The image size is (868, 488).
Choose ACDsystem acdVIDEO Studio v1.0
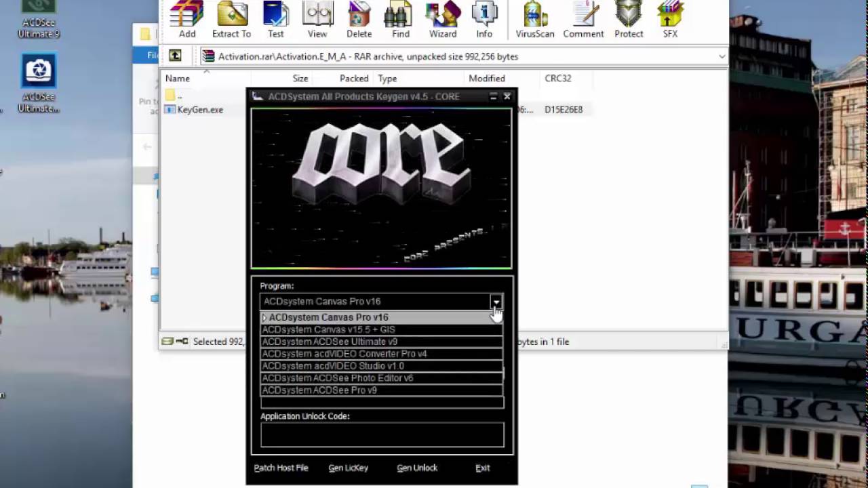click(x=382, y=366)
